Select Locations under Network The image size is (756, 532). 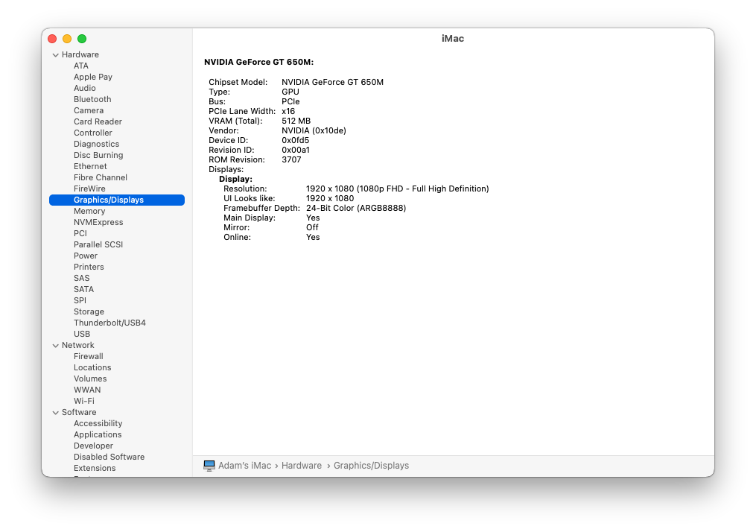pos(92,367)
